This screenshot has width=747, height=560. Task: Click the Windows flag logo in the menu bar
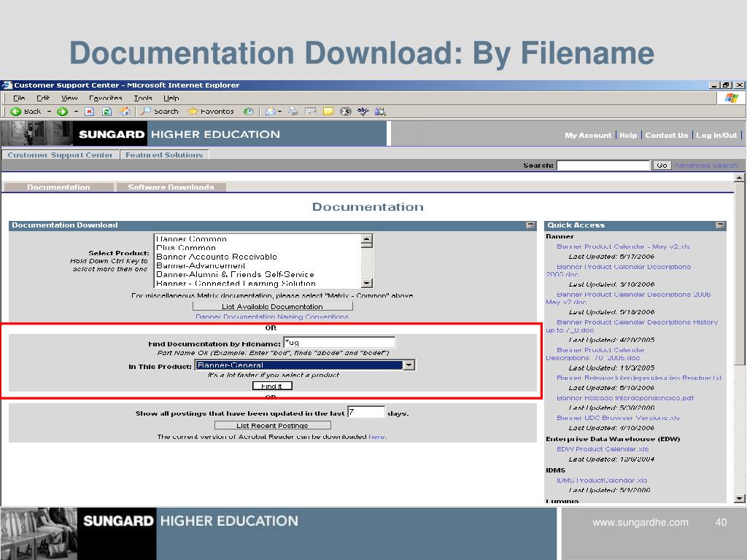coord(731,98)
